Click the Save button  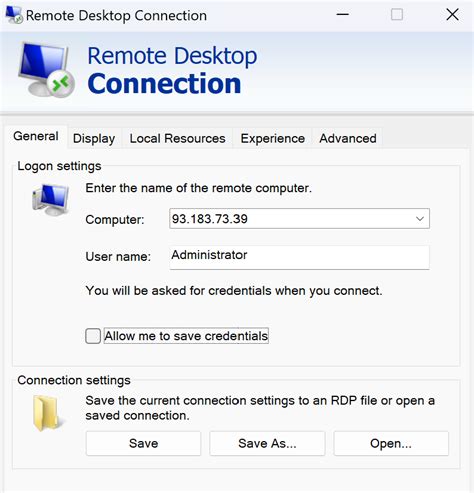143,443
